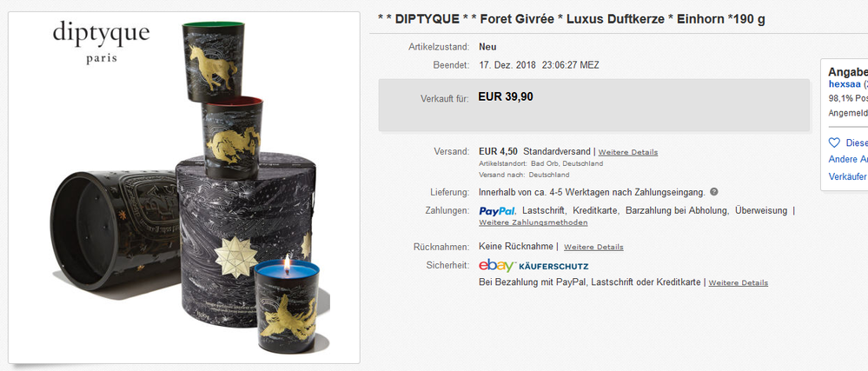Screen dimensions: 868x371
Task: Click the tipped-over black candle holder
Action: [115, 229]
